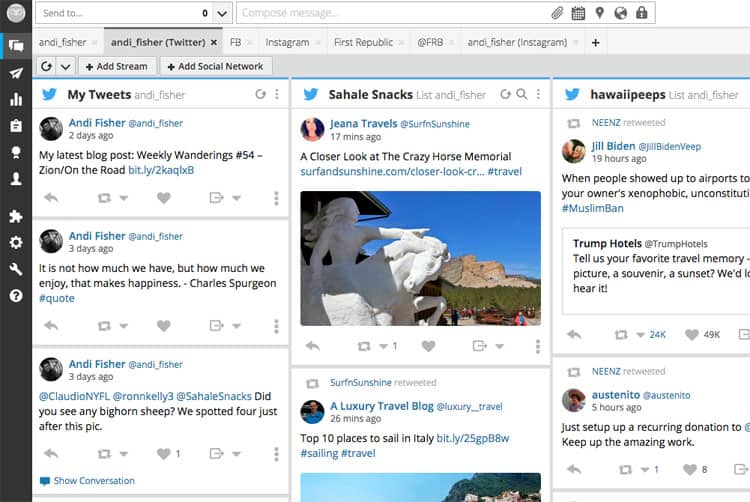This screenshot has height=502, width=750.
Task: Open the scheduling calendar icon
Action: pos(578,13)
